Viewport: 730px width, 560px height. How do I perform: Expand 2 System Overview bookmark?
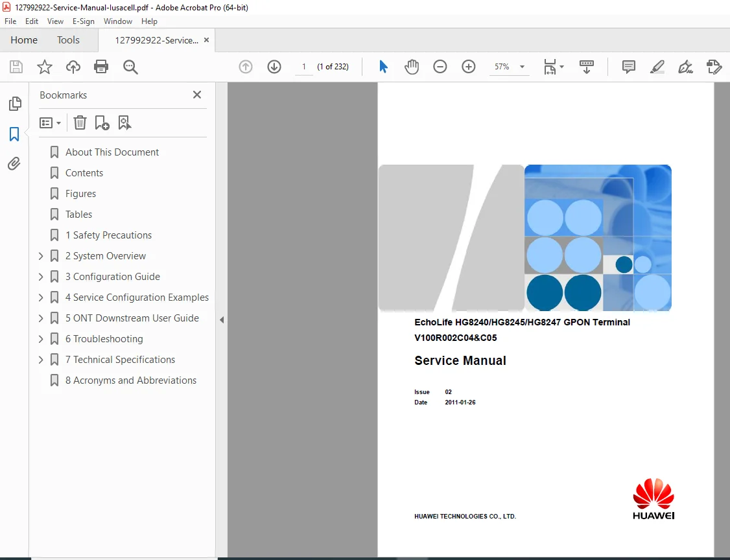pos(40,256)
